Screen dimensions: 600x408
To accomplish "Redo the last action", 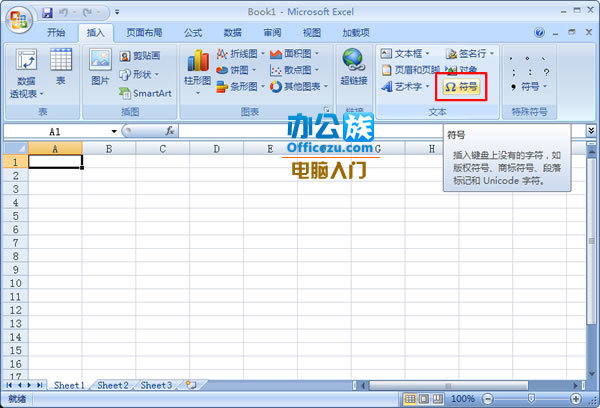I will 88,13.
